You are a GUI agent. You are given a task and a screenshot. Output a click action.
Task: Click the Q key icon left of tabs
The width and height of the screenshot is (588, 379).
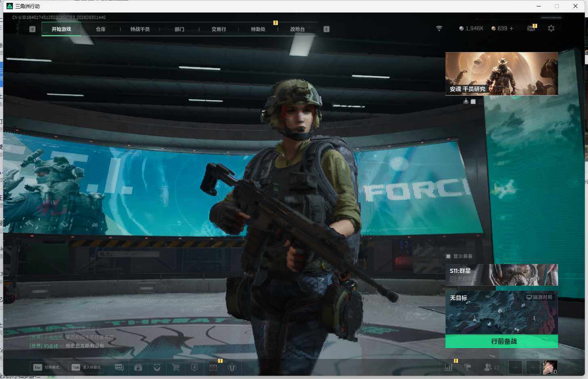[32, 29]
